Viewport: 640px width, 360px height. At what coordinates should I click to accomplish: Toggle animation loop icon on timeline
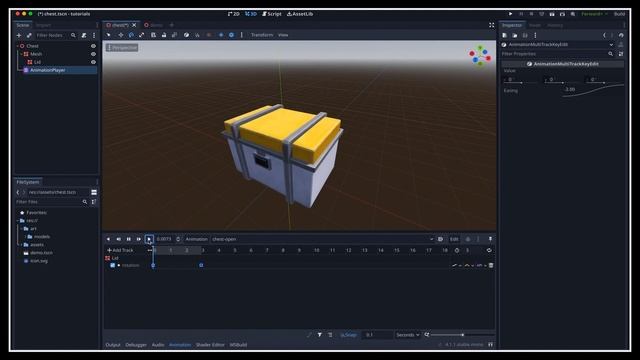pos(489,250)
